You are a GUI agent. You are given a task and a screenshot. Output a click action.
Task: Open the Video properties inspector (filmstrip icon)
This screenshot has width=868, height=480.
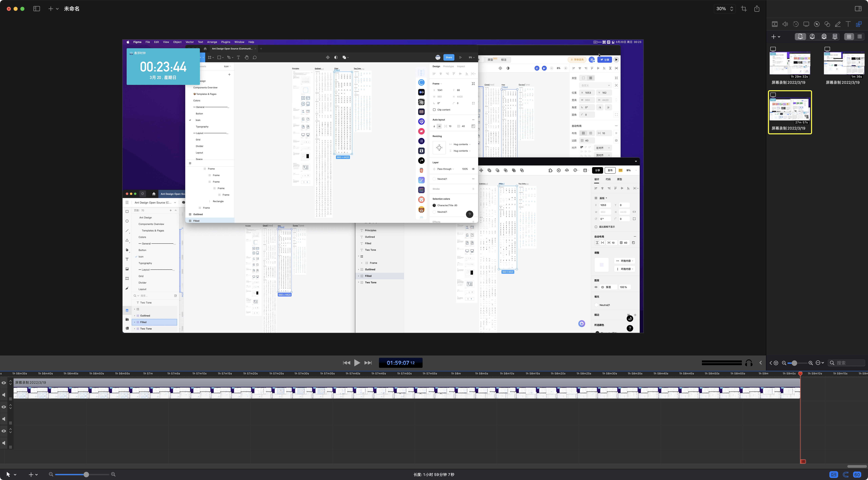coord(775,24)
